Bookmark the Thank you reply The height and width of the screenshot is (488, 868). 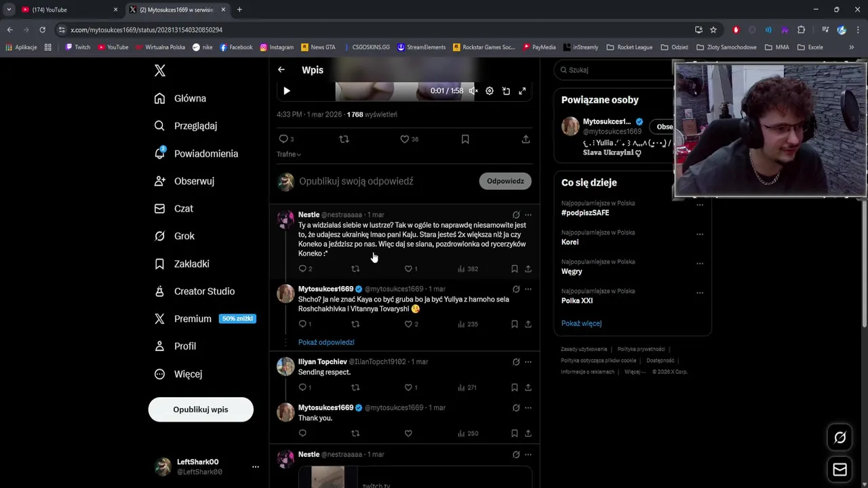(x=515, y=434)
